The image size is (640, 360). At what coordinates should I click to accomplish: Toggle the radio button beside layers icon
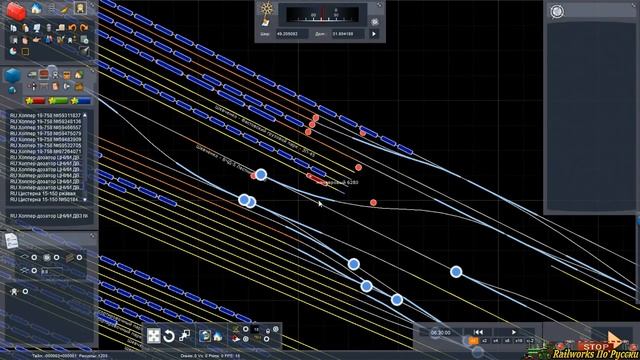79,258
